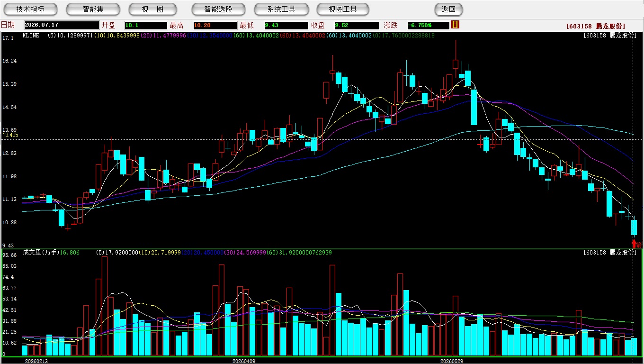Select the 20260213 date label on the time axis
Screen dimensions: 644x364
pos(36,361)
